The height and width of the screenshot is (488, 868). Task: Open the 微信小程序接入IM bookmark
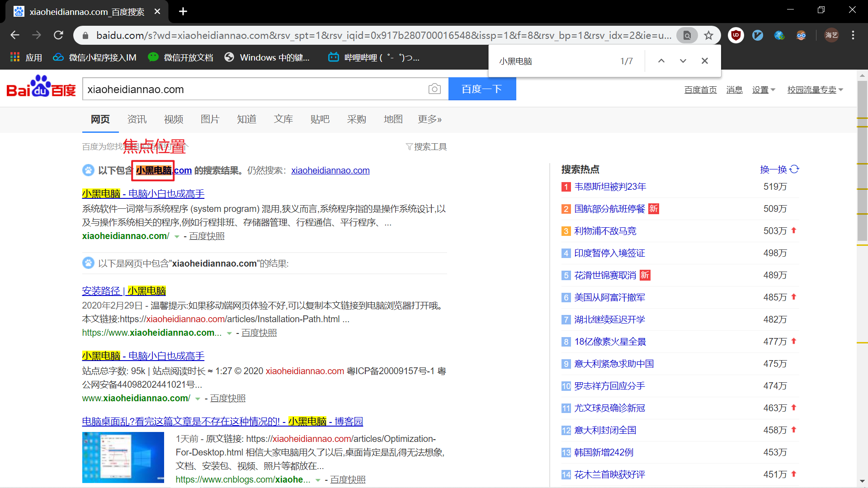coord(95,57)
